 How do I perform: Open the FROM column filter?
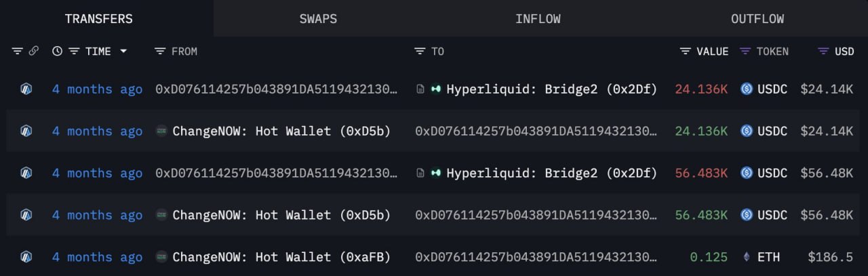point(160,52)
